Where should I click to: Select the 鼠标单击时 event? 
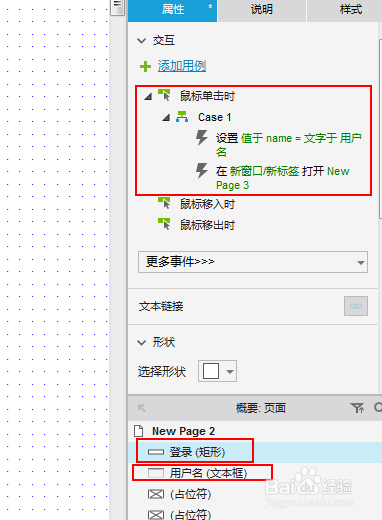point(207,96)
